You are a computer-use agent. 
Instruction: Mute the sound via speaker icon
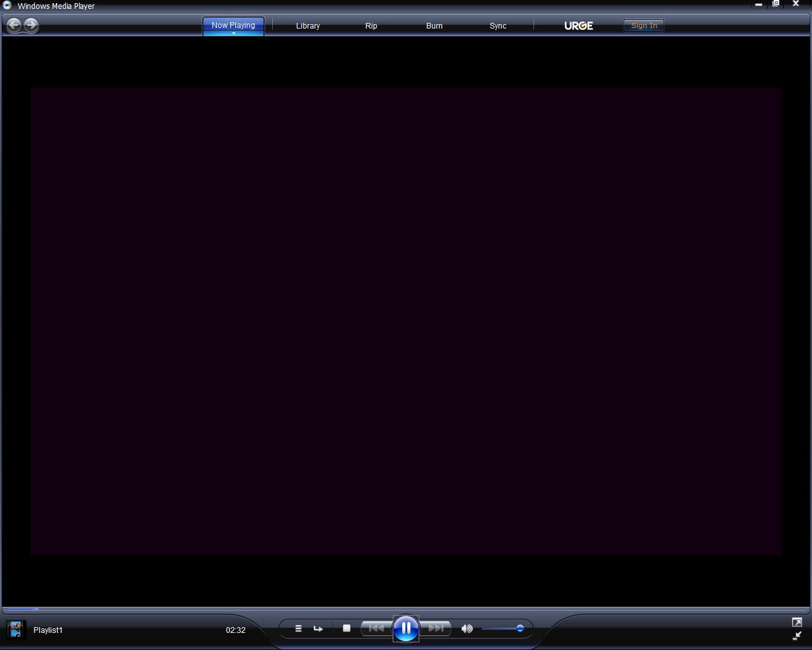click(467, 628)
